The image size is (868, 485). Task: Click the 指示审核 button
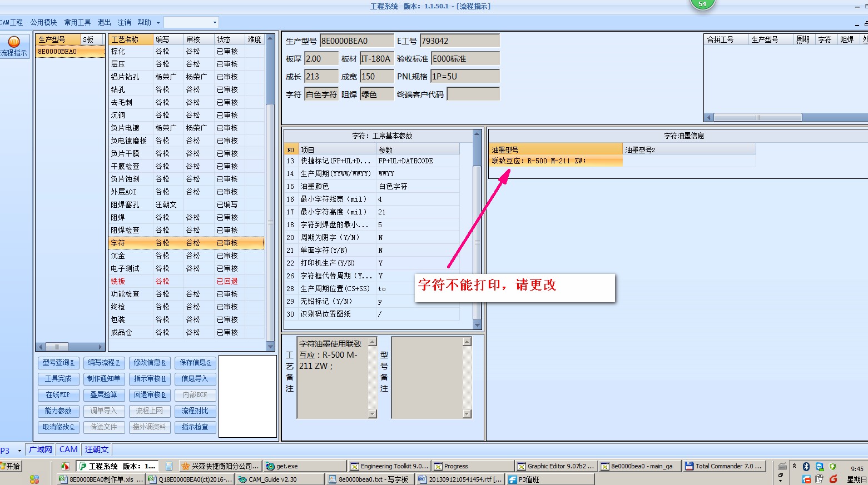[150, 379]
